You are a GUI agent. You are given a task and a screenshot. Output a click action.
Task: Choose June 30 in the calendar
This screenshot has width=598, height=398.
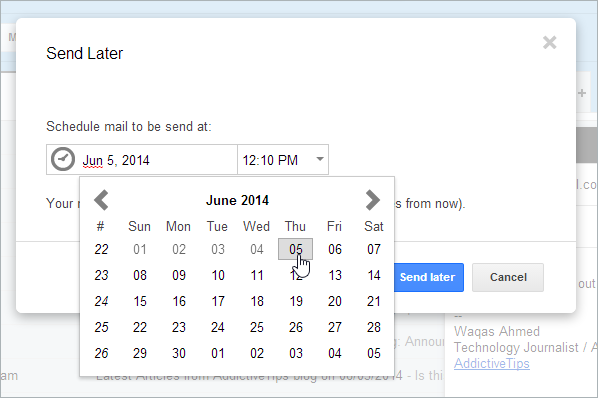click(x=179, y=353)
